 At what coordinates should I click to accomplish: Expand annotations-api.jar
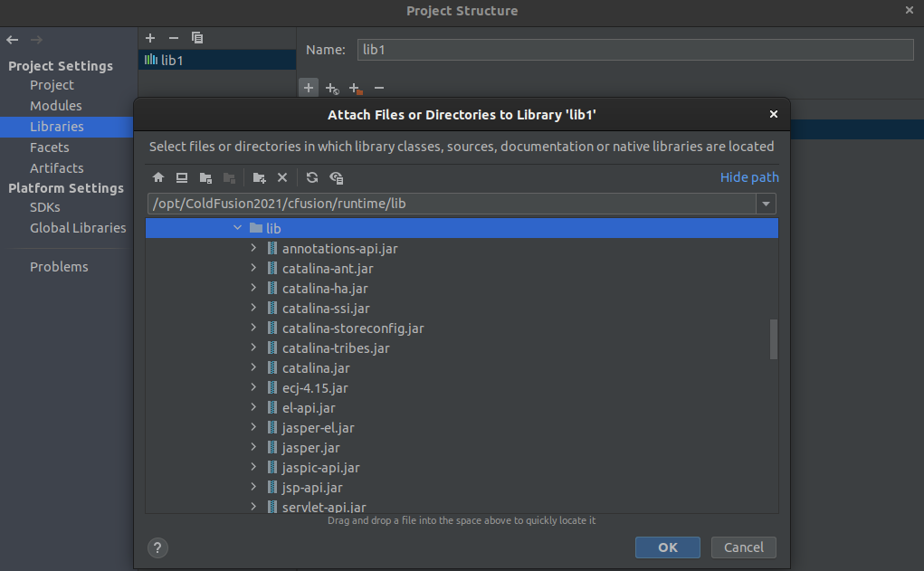pos(253,248)
